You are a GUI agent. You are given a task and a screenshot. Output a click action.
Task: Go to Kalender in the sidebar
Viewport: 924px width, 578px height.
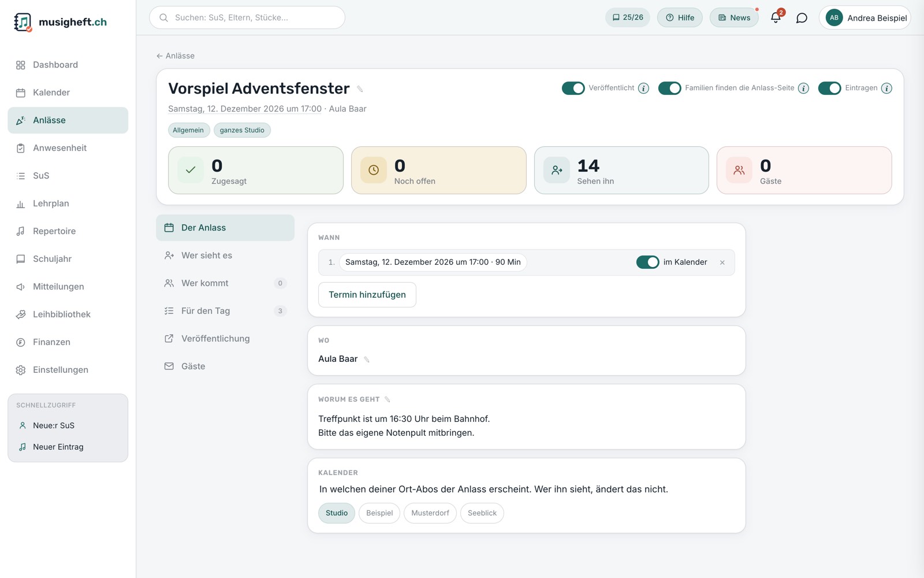point(68,92)
